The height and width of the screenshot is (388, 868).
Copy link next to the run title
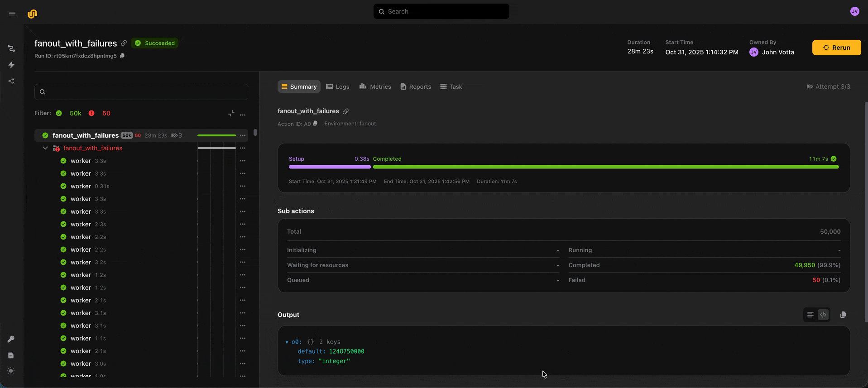(124, 43)
